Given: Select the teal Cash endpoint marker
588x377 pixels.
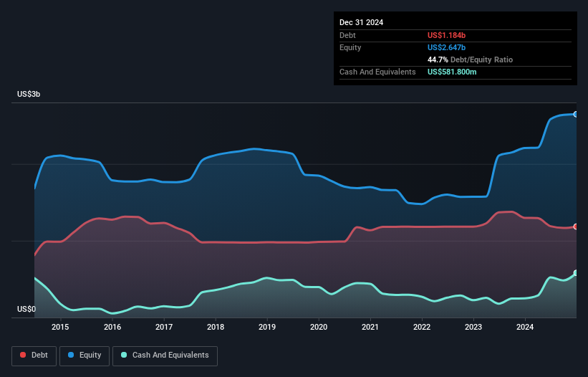Looking at the screenshot, I should 576,272.
